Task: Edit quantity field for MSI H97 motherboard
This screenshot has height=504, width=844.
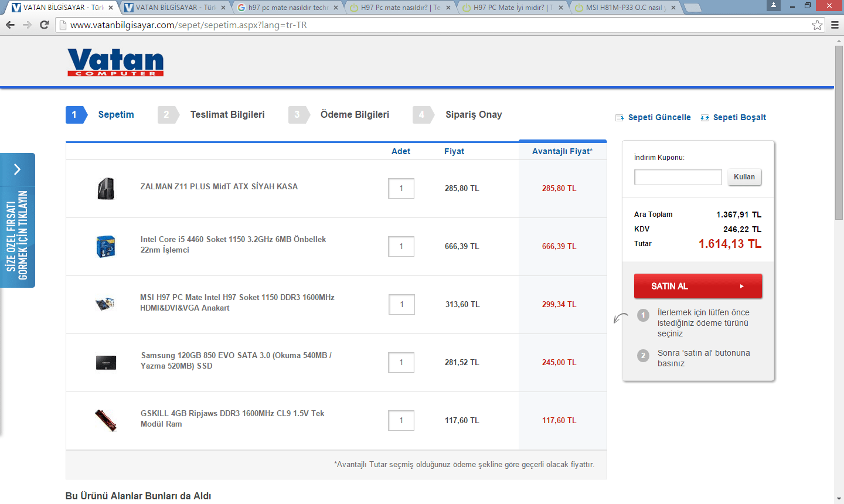Action: 402,305
